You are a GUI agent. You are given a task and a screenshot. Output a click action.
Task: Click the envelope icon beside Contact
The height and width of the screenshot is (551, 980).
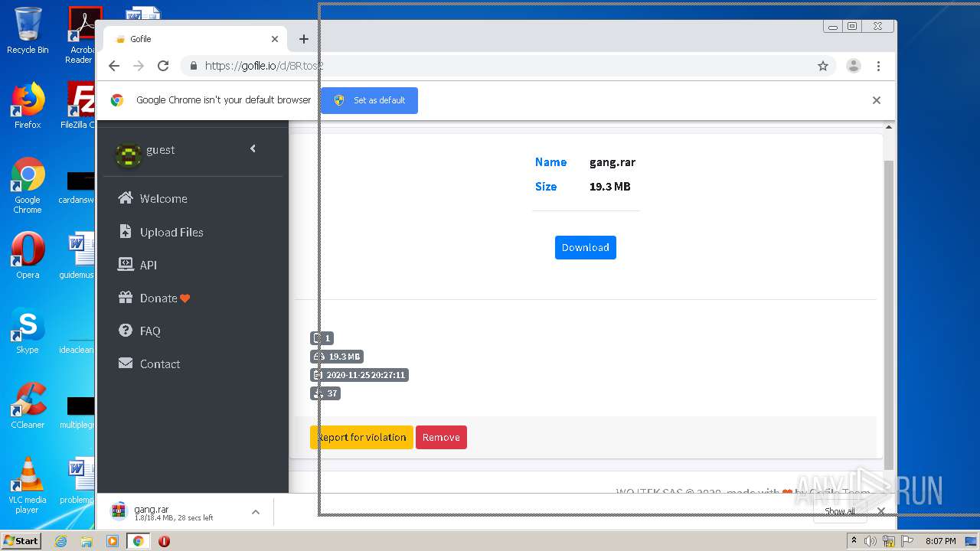(126, 363)
